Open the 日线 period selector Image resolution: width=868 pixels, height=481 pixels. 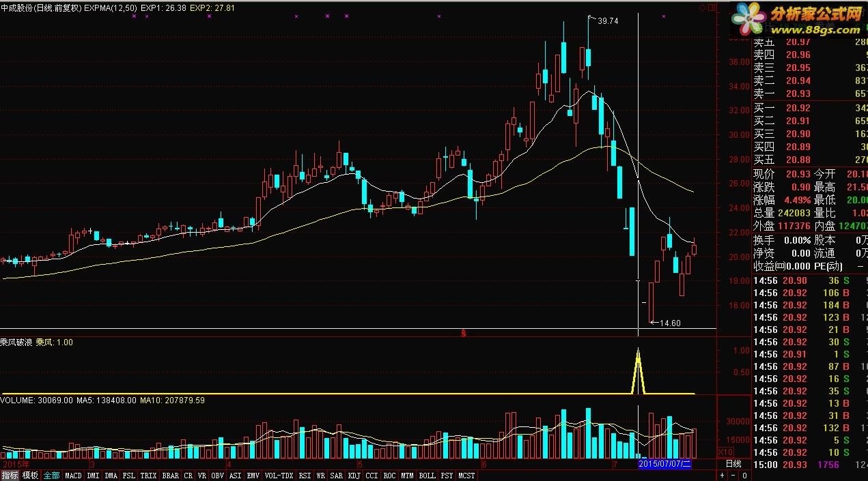733,464
